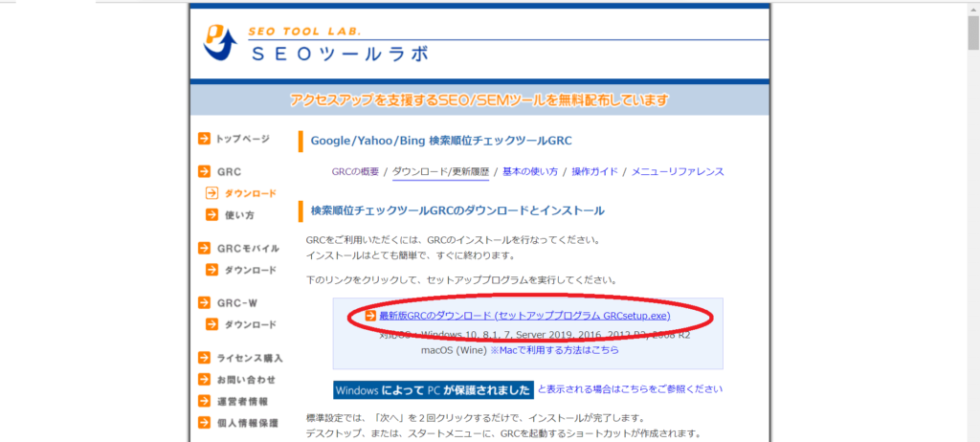Open 操作ガイド link
The width and height of the screenshot is (980, 442).
[x=594, y=172]
